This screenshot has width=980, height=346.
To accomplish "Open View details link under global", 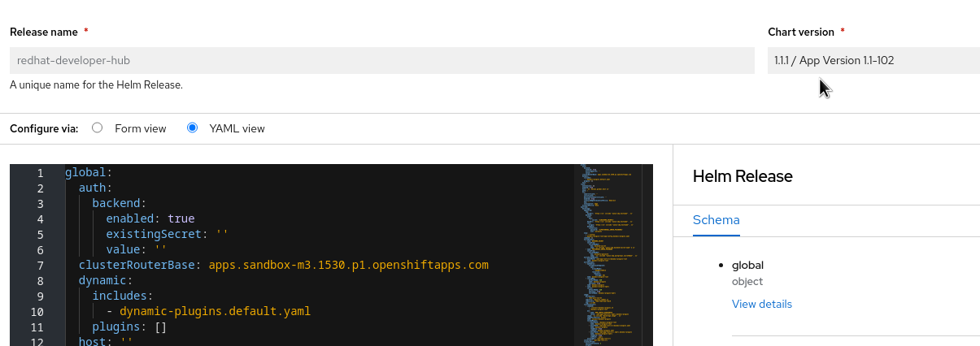I will [x=762, y=304].
